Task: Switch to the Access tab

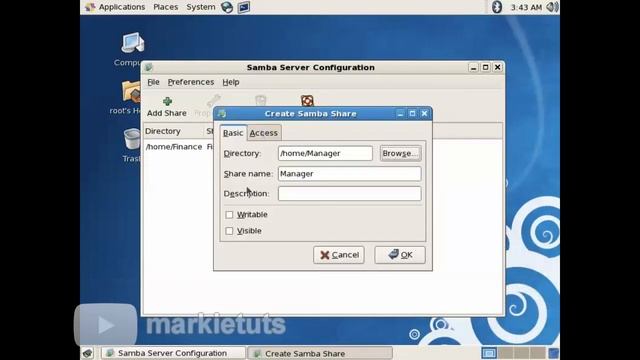Action: pyautogui.click(x=264, y=133)
